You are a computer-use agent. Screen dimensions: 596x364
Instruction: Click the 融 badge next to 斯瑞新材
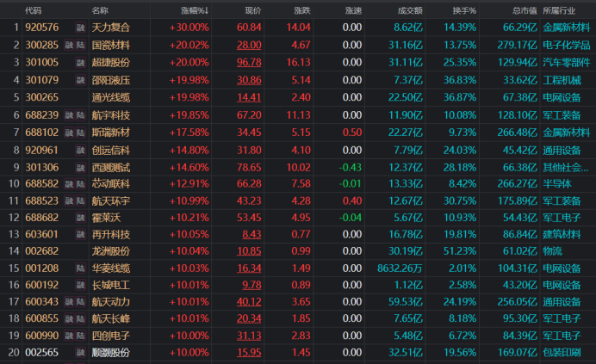70,133
